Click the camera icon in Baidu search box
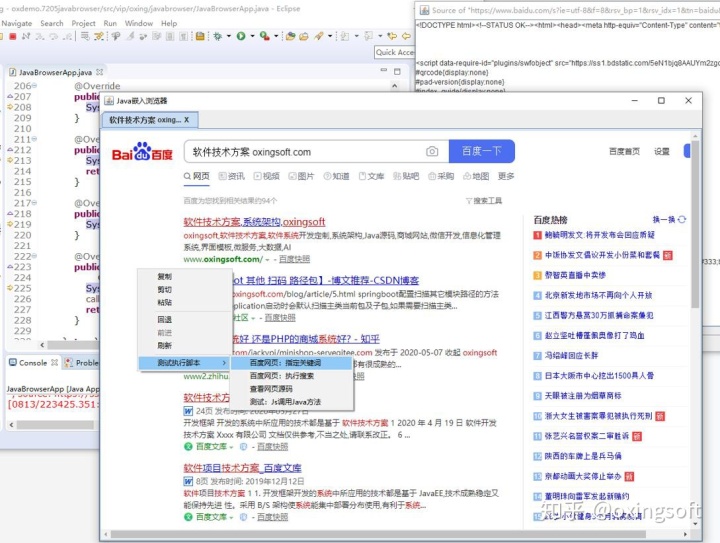 [432, 151]
